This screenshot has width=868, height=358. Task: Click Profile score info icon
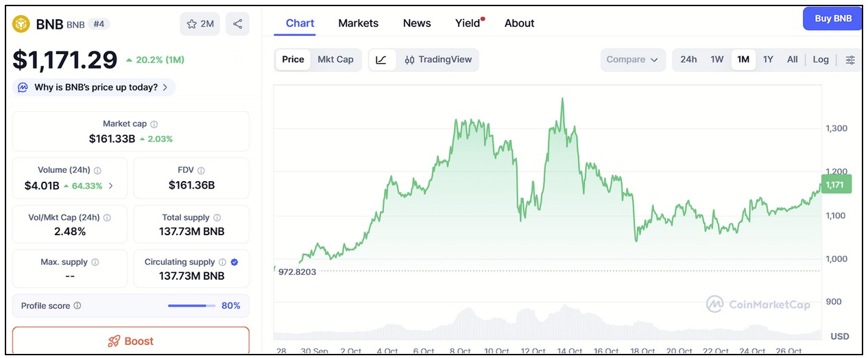(x=77, y=306)
